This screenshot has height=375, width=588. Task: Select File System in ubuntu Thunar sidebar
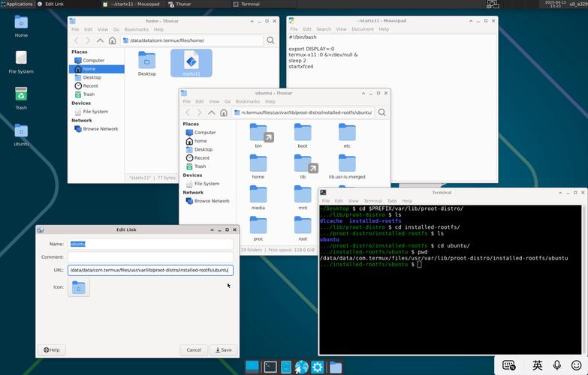tap(207, 183)
